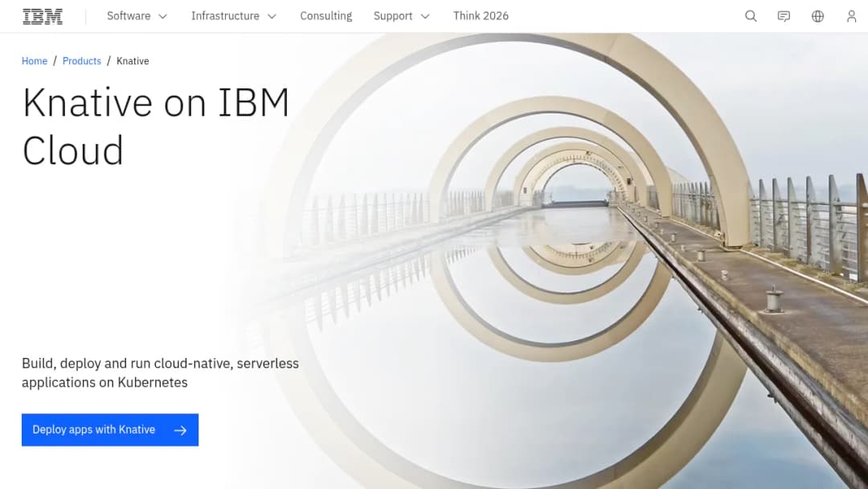This screenshot has height=489, width=868.
Task: Click the arrow in Deploy apps button
Action: pyautogui.click(x=181, y=430)
